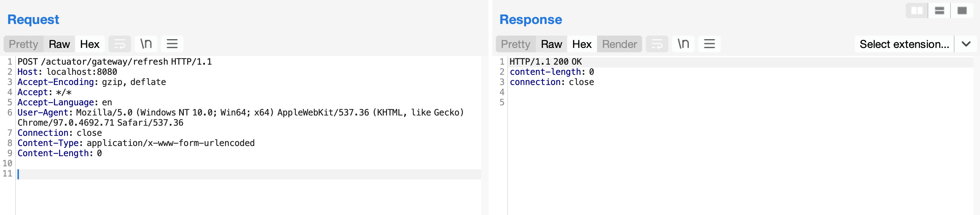The height and width of the screenshot is (215, 980).
Task: Expand the chevron next to Select extension
Action: tap(965, 44)
